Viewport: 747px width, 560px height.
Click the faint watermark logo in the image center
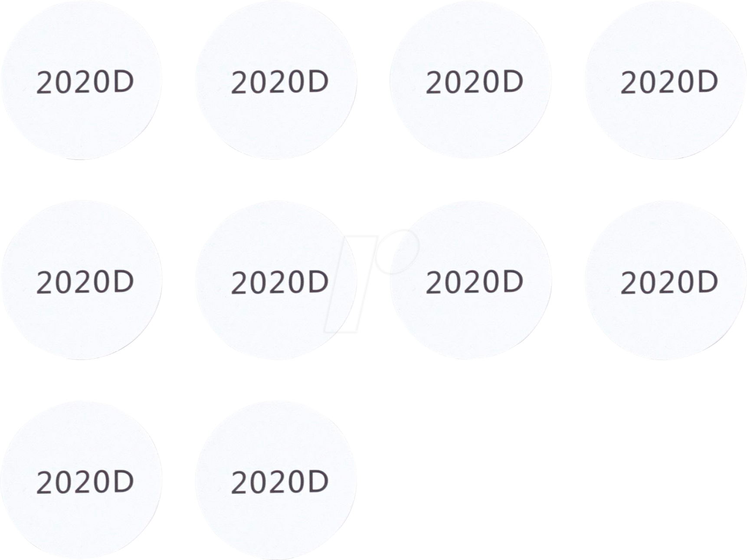click(372, 278)
